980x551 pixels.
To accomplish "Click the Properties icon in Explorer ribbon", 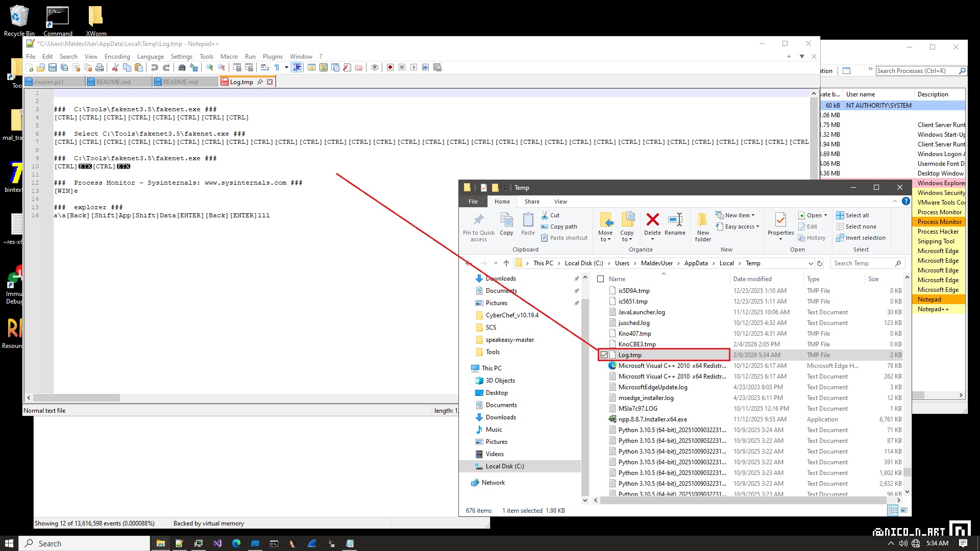I will point(780,220).
